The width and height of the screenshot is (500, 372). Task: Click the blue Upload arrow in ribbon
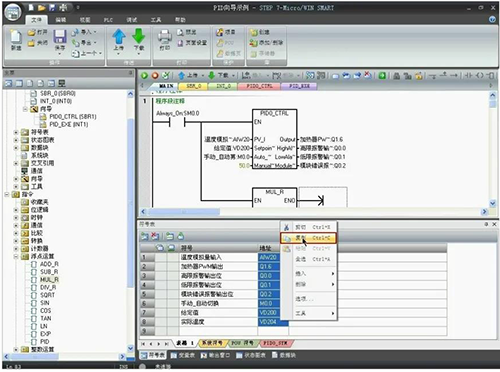(119, 36)
